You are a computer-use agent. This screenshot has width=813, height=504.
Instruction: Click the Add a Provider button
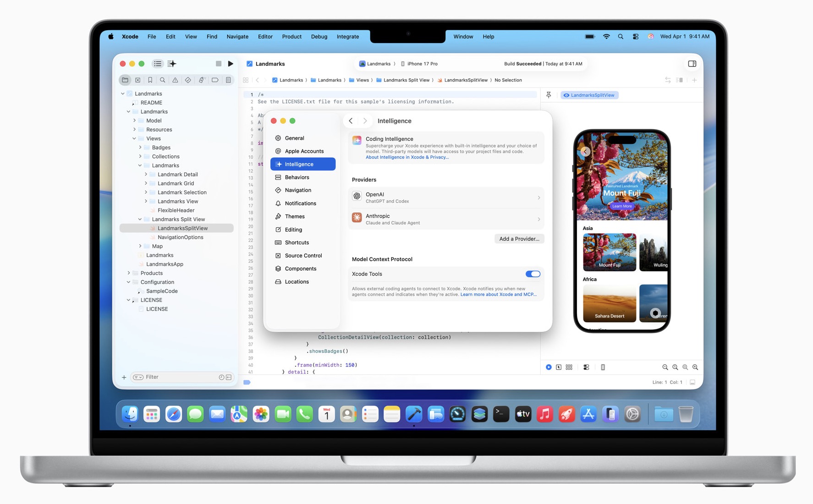coord(519,239)
